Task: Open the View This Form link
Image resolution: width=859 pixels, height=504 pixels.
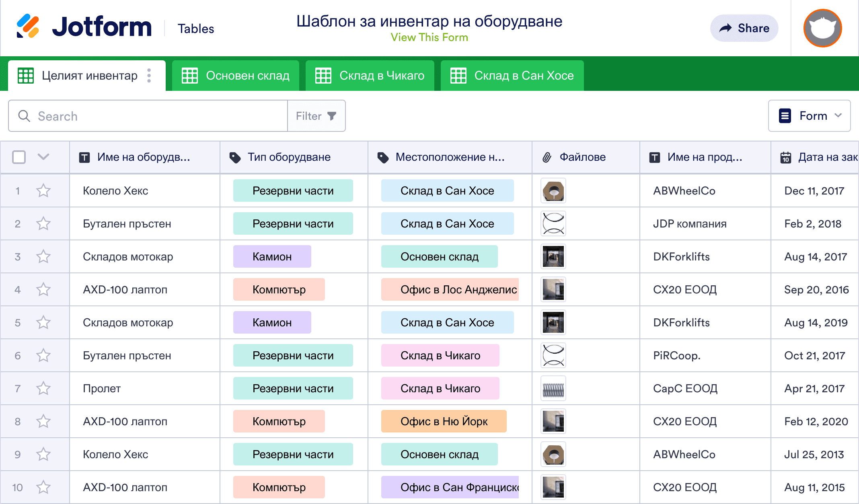Action: click(429, 37)
